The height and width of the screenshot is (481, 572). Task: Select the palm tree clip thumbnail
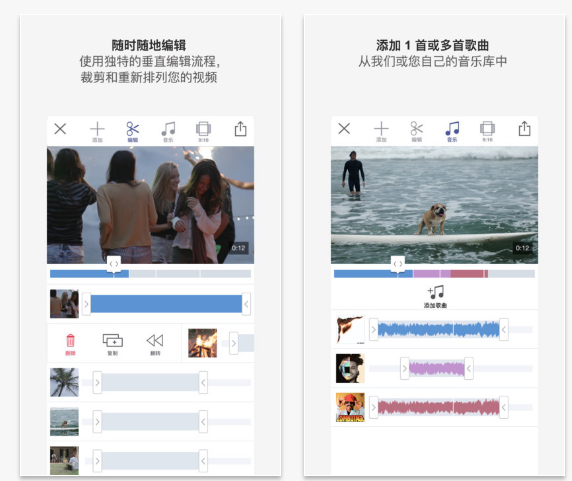(64, 382)
